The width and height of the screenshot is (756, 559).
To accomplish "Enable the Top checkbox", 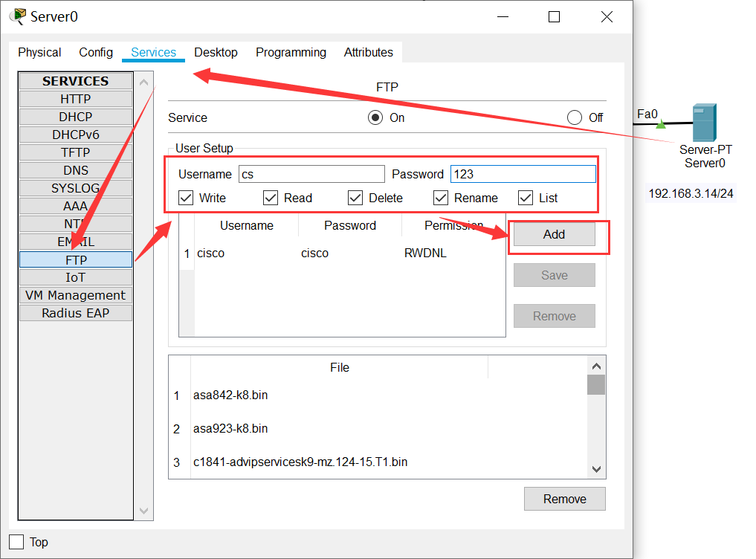I will (16, 542).
